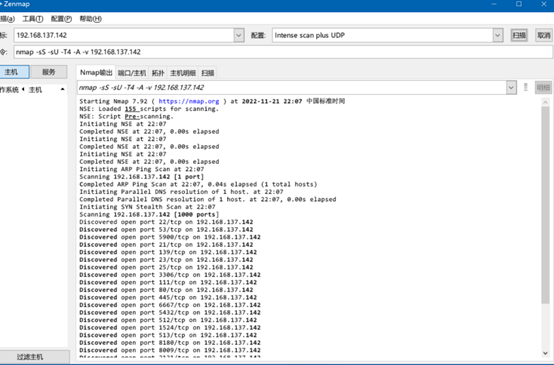554x365 pixels.
Task: Click the line 'Discovered open port 8009/tcp'
Action: pos(170,350)
